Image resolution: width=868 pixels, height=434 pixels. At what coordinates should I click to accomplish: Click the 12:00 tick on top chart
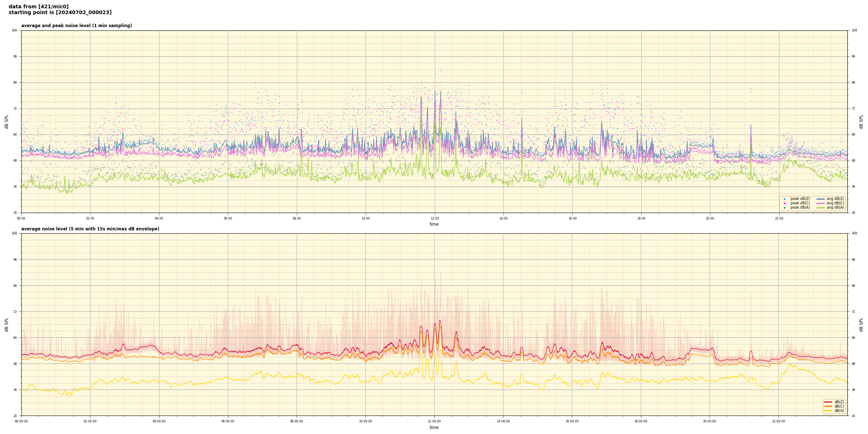coord(434,218)
